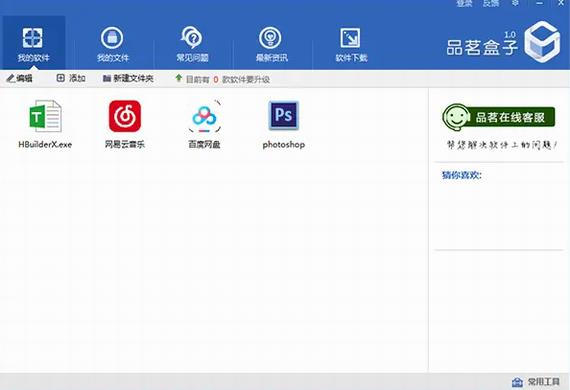Click 添加 to add software
This screenshot has width=570, height=390.
pyautogui.click(x=71, y=78)
